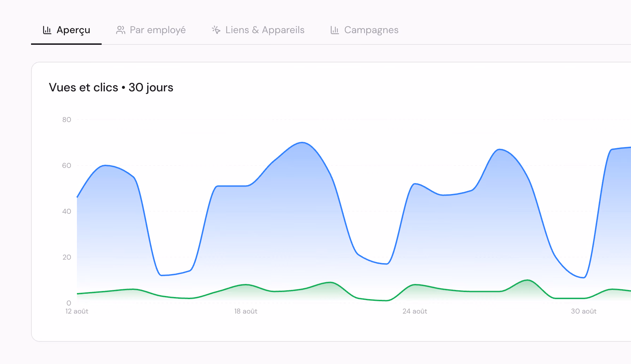Click the cursor-click icon beside Liens & Appareils
Image resolution: width=631 pixels, height=364 pixels.
pyautogui.click(x=216, y=30)
